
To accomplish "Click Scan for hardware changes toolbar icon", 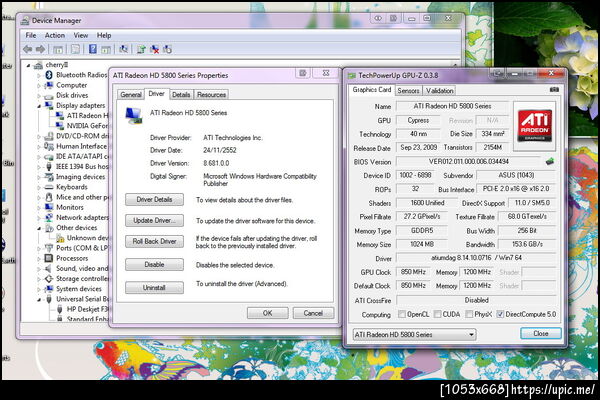I will tap(123, 49).
